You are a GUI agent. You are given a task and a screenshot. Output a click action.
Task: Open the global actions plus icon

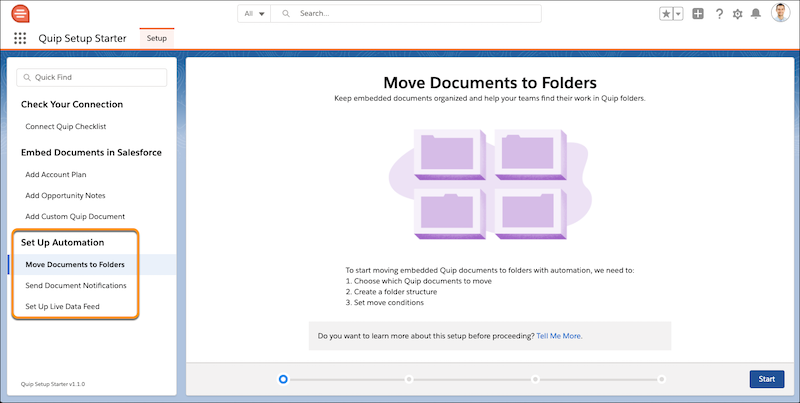click(698, 14)
